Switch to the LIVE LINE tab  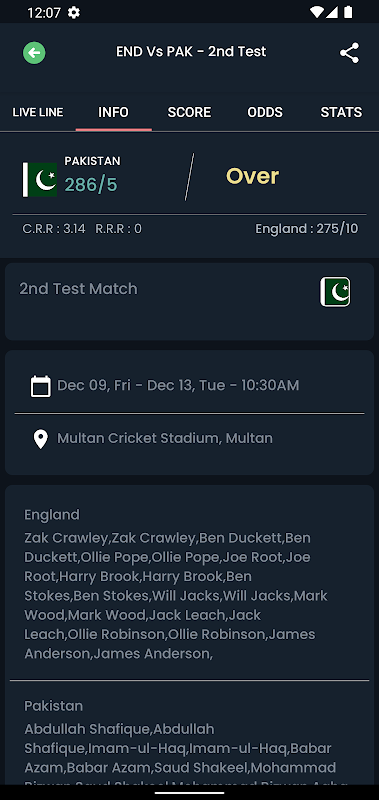coord(38,112)
